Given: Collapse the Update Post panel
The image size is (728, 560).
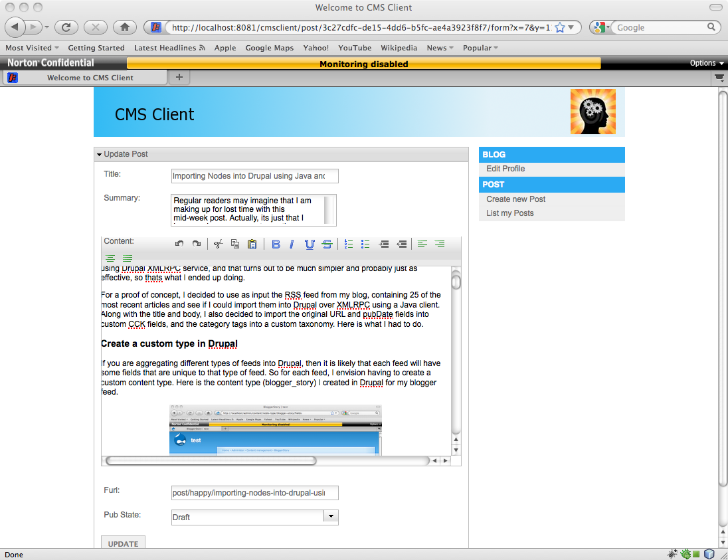Looking at the screenshot, I should tap(99, 154).
